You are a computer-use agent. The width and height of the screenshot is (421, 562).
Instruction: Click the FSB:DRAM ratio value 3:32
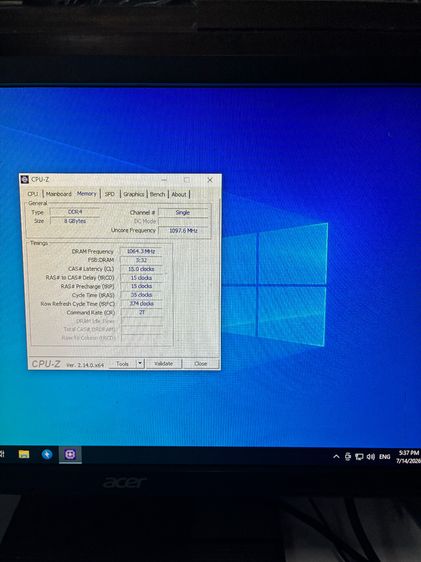click(x=141, y=260)
